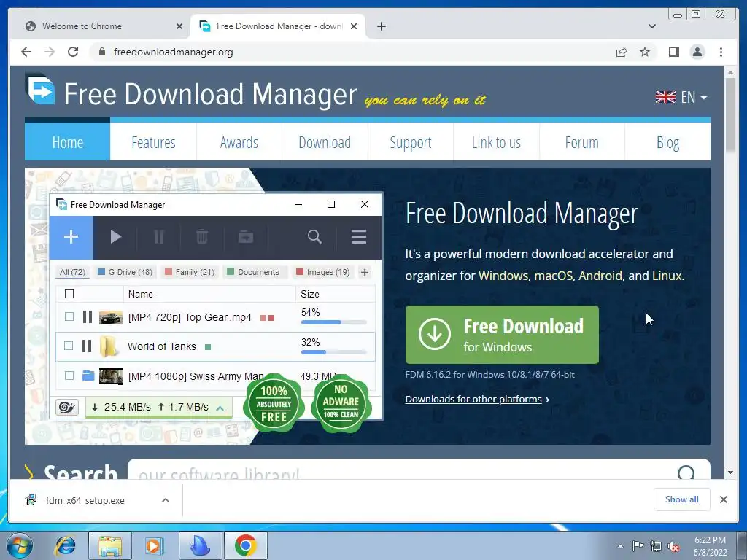Click the taskbar clock showing 6:22 PM
Screen dimensions: 747x560
(x=710, y=546)
